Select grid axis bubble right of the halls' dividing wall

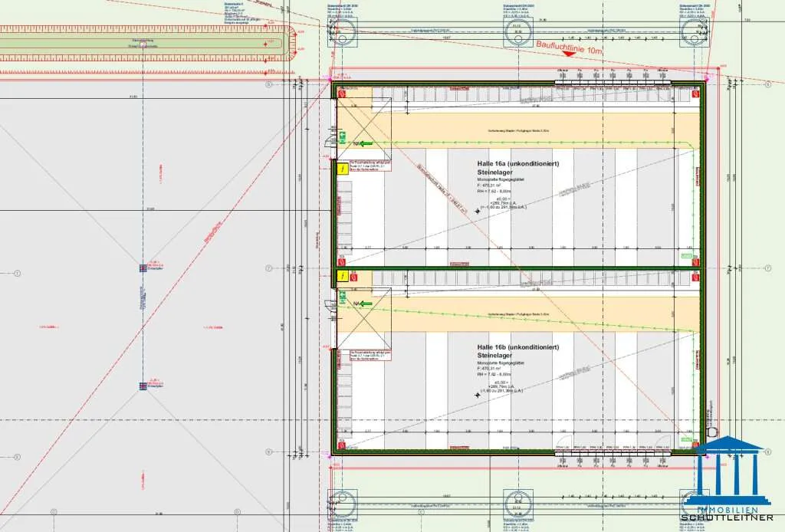767,269
